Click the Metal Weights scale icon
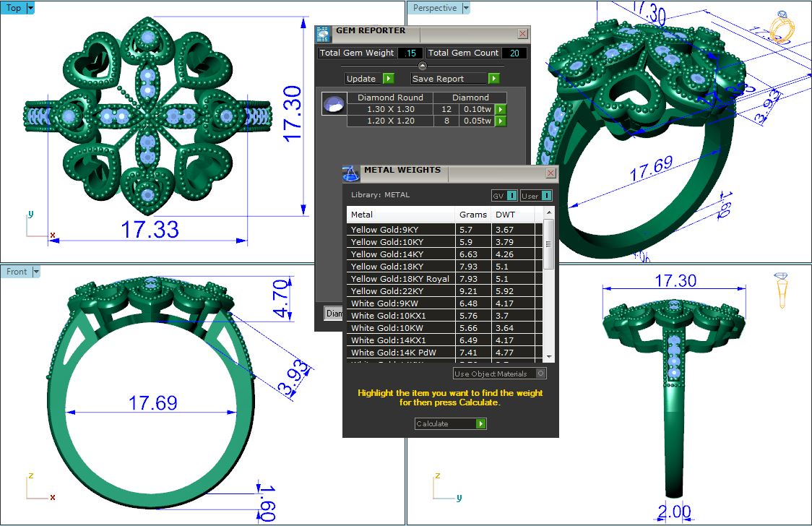812x526 pixels. [350, 173]
